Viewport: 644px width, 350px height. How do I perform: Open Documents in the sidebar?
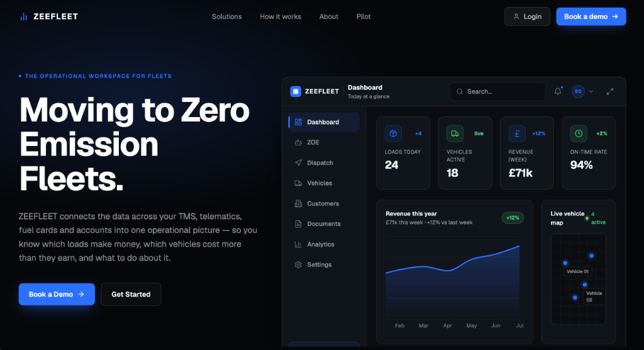[x=324, y=223]
